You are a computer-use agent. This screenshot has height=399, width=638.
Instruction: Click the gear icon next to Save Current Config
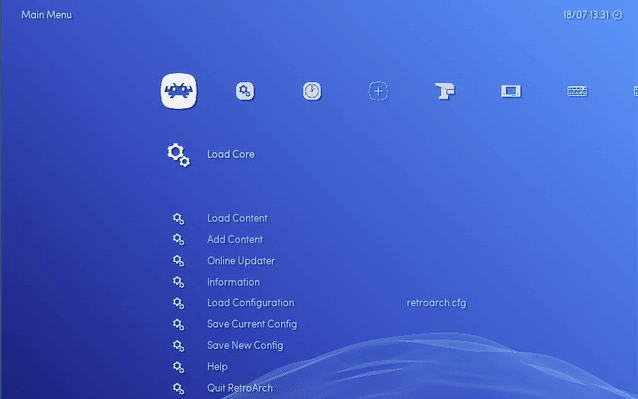[x=178, y=324]
